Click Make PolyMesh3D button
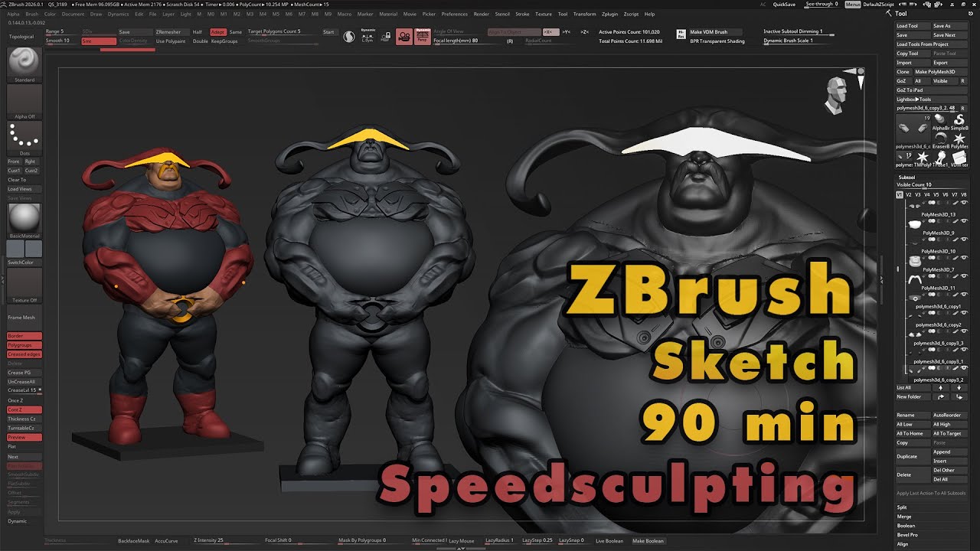The image size is (980, 551). (940, 72)
